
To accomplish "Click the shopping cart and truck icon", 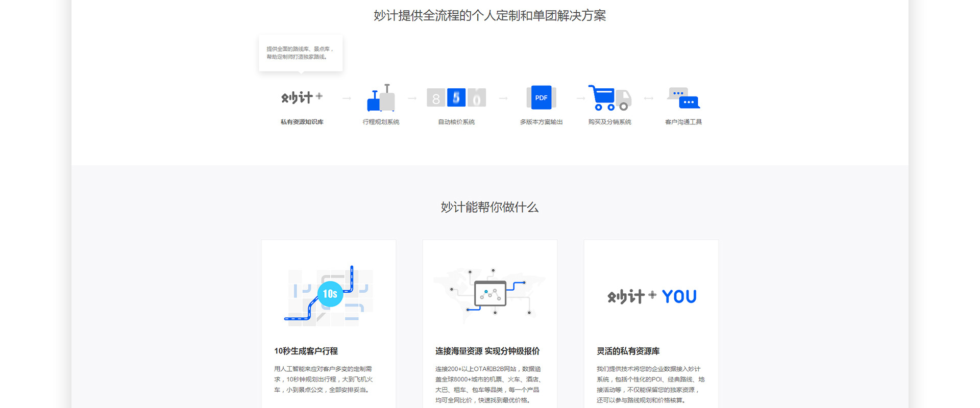I will (x=609, y=98).
